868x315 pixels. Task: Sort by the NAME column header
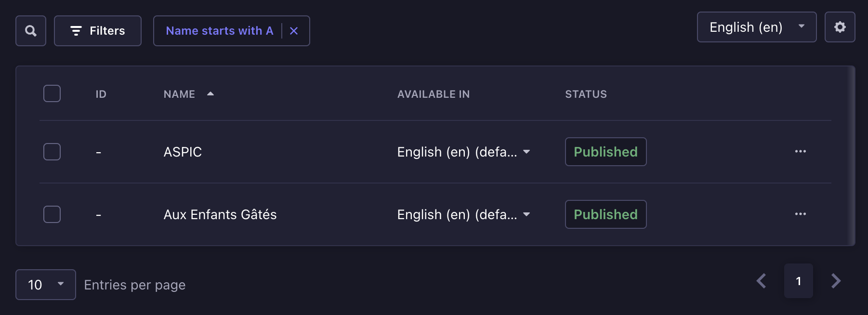tap(179, 94)
